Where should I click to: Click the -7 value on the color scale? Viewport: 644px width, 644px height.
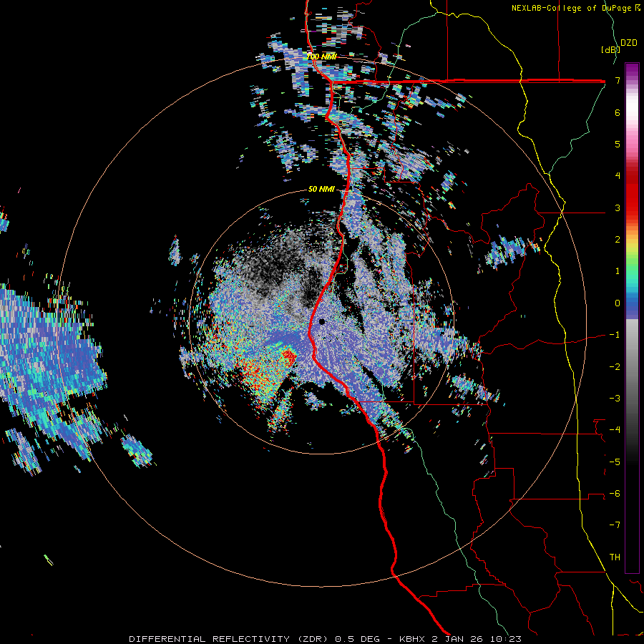[x=615, y=525]
